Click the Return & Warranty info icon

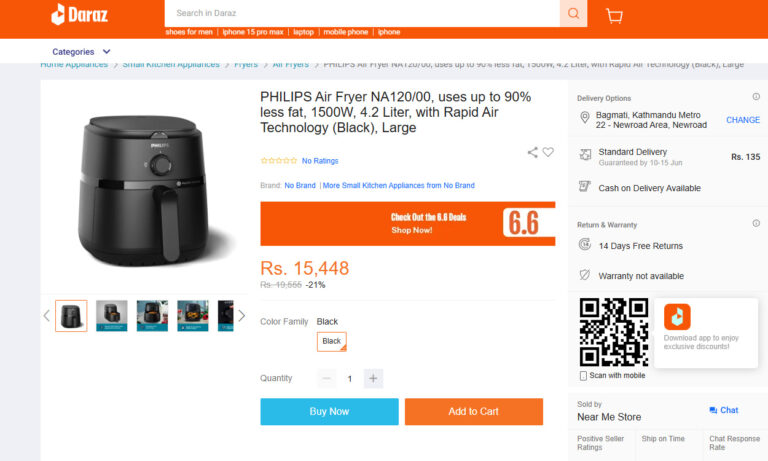pos(756,224)
